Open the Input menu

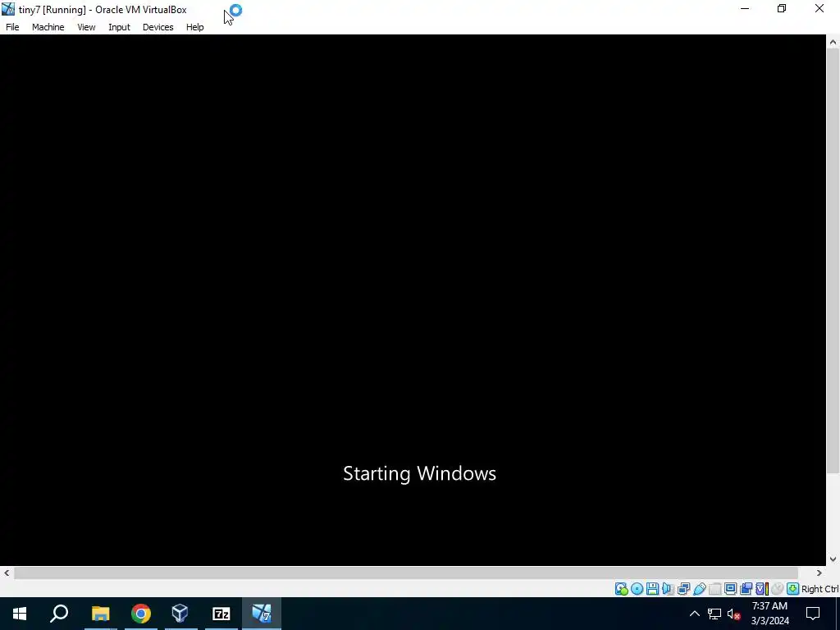(119, 27)
